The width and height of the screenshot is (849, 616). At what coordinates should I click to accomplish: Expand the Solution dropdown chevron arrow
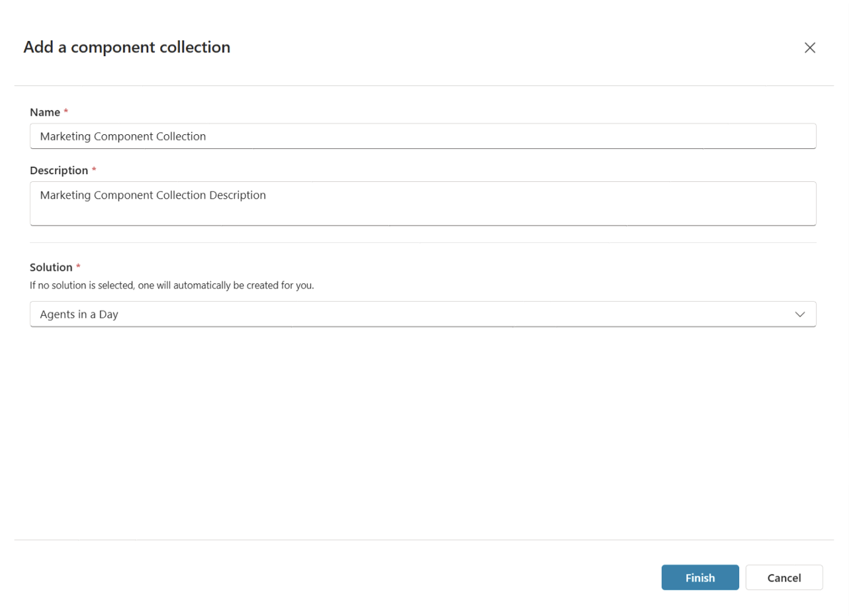(x=799, y=314)
